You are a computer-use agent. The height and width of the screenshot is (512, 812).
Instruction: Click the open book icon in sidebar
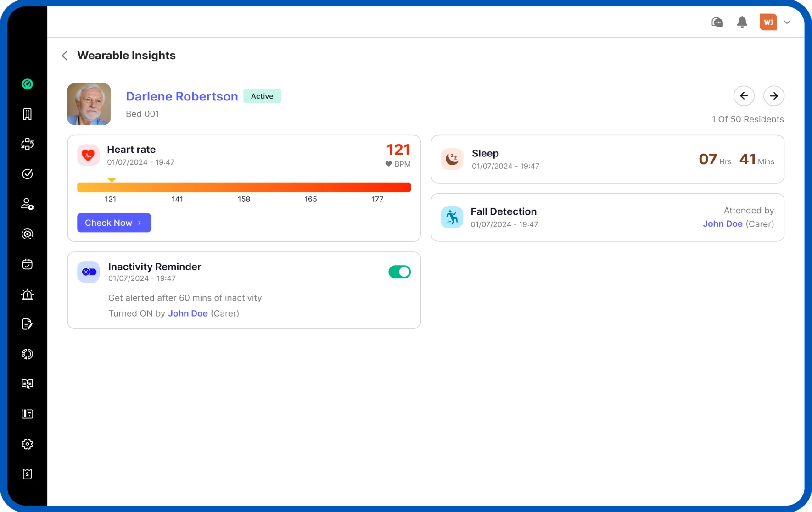(x=28, y=384)
